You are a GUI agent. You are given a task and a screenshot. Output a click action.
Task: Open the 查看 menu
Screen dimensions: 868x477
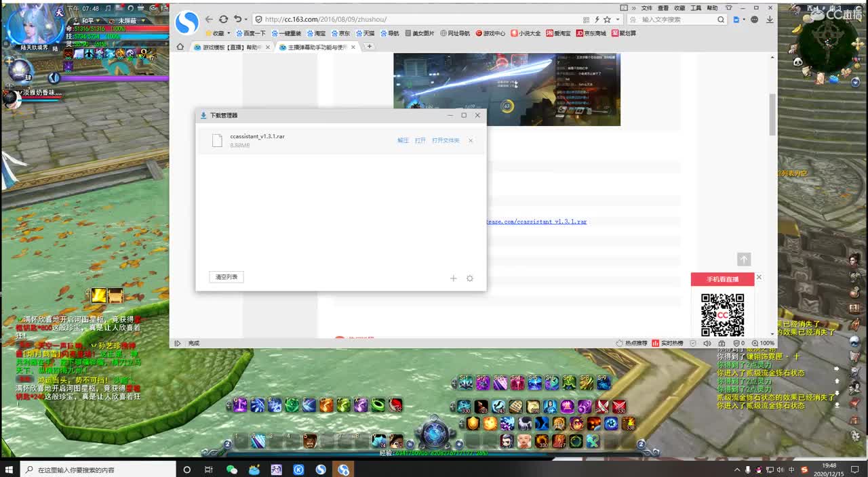pyautogui.click(x=663, y=8)
